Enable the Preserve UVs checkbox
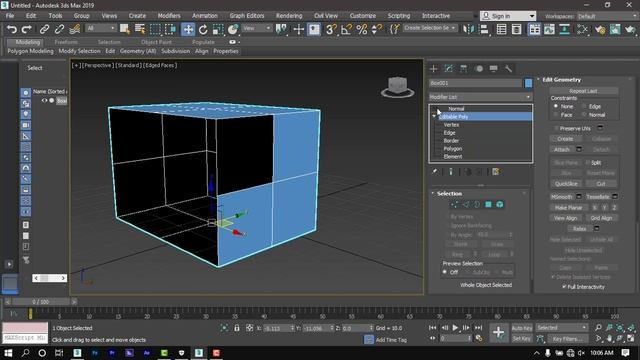This screenshot has width=640, height=360. click(x=556, y=128)
